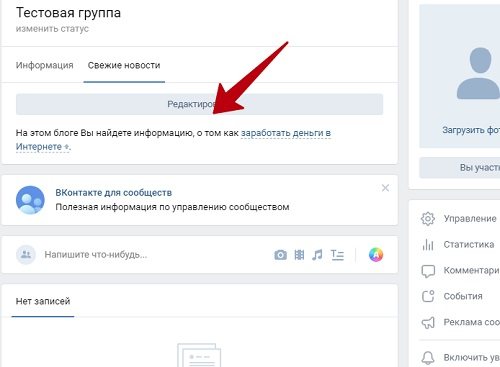Click the small user avatar in post box

click(26, 255)
